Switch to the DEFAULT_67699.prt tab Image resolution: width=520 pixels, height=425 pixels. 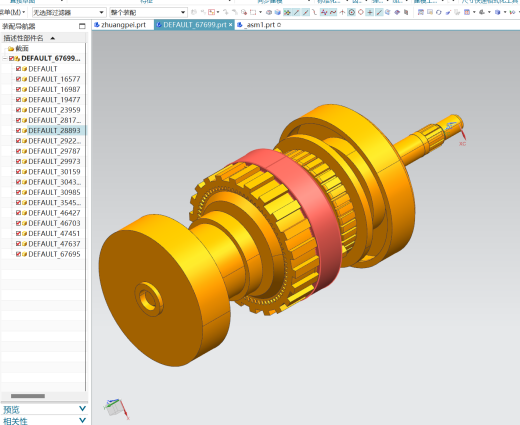coord(195,25)
